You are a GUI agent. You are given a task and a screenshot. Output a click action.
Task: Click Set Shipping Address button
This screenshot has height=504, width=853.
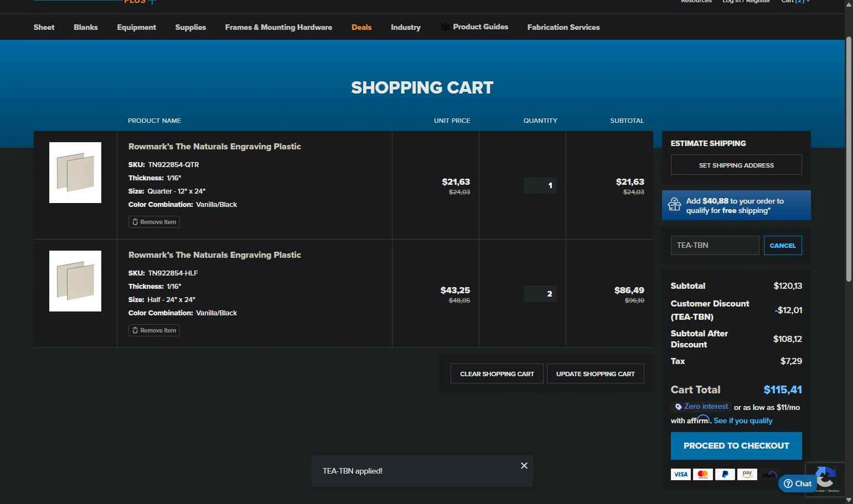click(x=736, y=165)
